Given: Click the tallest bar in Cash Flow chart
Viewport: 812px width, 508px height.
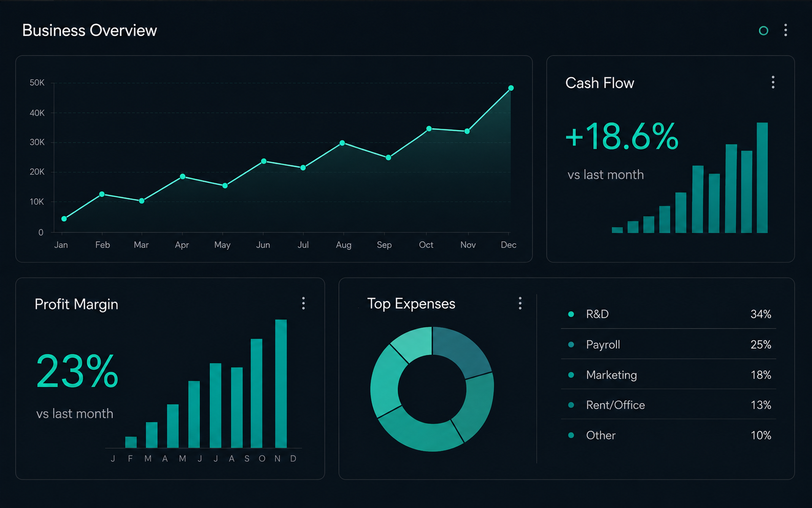Looking at the screenshot, I should 762,178.
